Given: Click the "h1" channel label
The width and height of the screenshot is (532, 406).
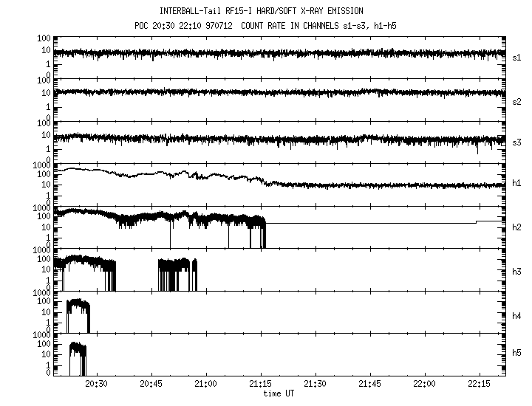Looking at the screenshot, I should coord(516,183).
